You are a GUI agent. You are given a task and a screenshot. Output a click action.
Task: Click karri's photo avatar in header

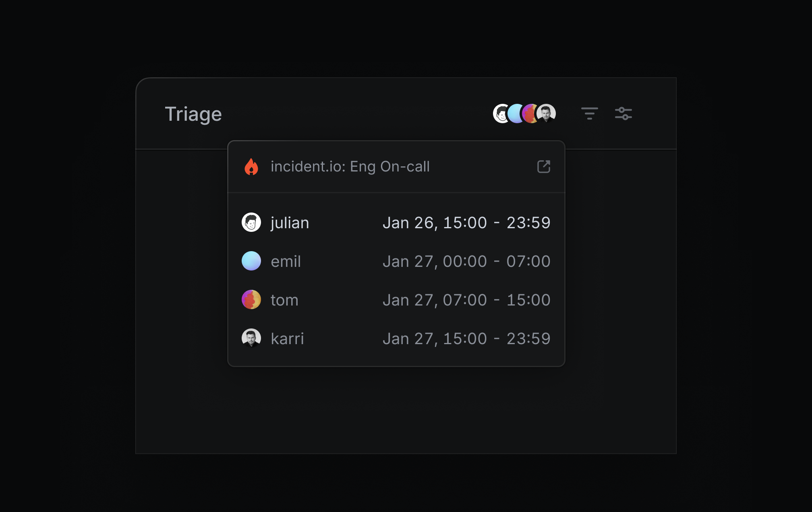coord(547,114)
